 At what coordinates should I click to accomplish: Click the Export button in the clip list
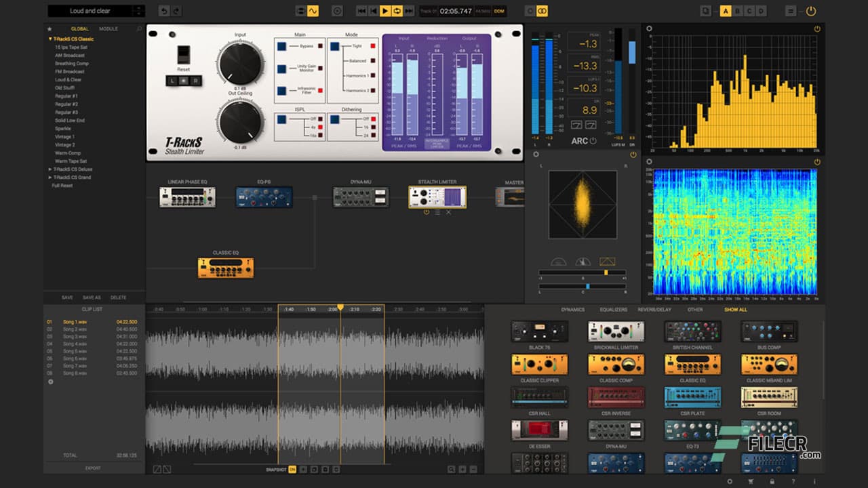point(94,468)
